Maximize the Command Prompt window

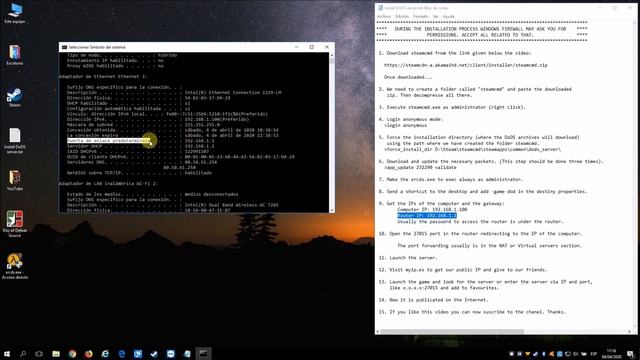pyautogui.click(x=312, y=47)
